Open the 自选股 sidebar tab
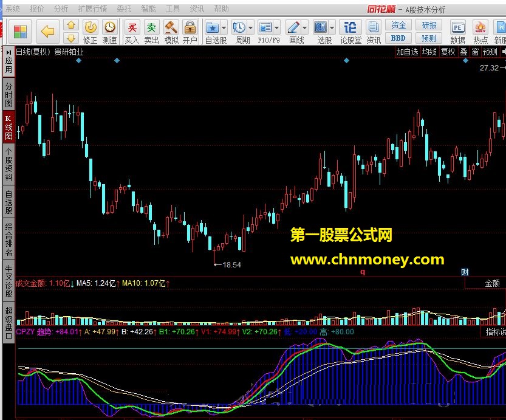 (x=9, y=202)
